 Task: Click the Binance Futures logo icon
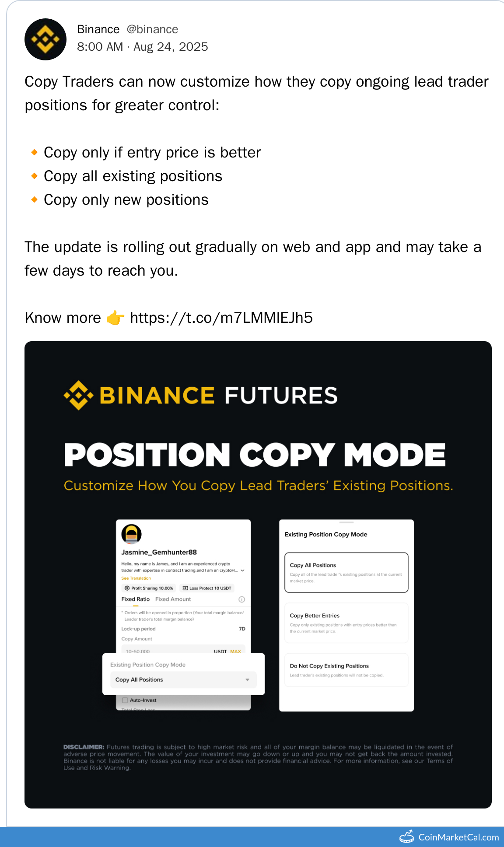pos(79,395)
